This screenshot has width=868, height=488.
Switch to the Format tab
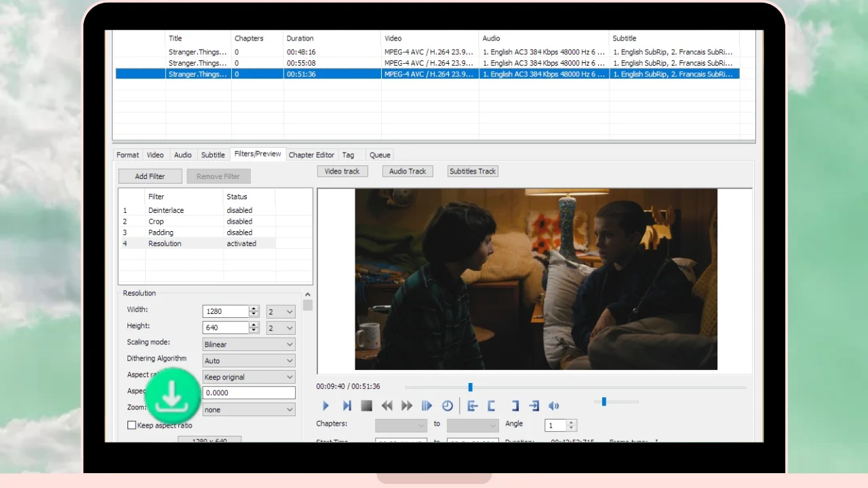click(127, 155)
